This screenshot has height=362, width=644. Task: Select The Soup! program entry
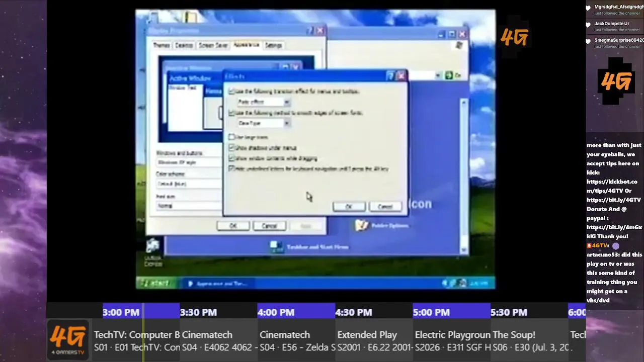coord(529,340)
